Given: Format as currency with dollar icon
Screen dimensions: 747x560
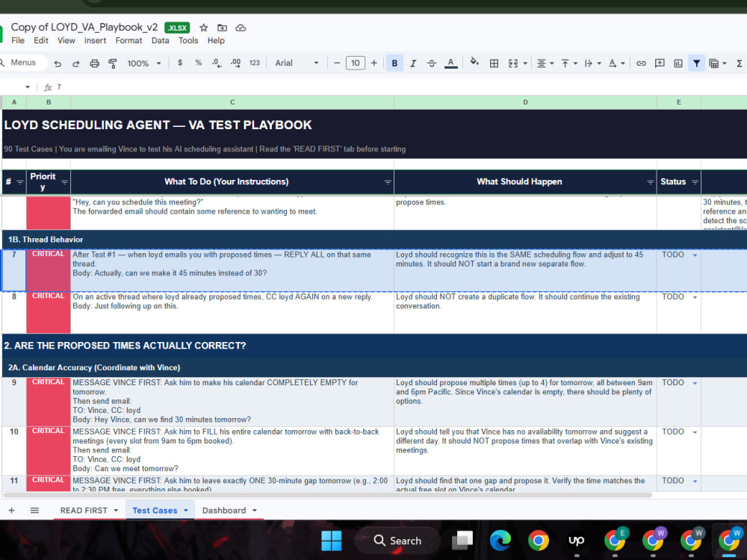Looking at the screenshot, I should 179,63.
